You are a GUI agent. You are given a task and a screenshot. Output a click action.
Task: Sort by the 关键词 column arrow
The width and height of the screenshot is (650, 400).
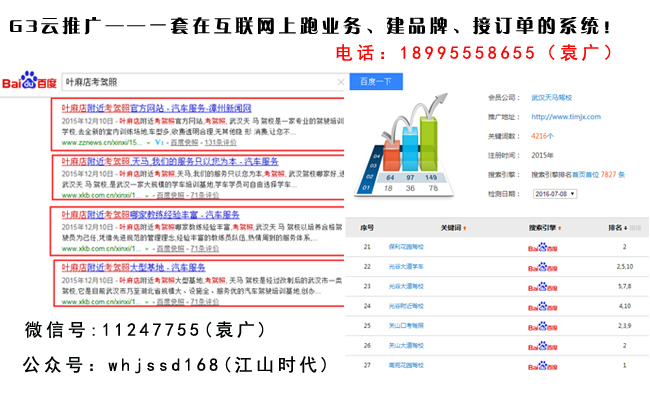[465, 228]
